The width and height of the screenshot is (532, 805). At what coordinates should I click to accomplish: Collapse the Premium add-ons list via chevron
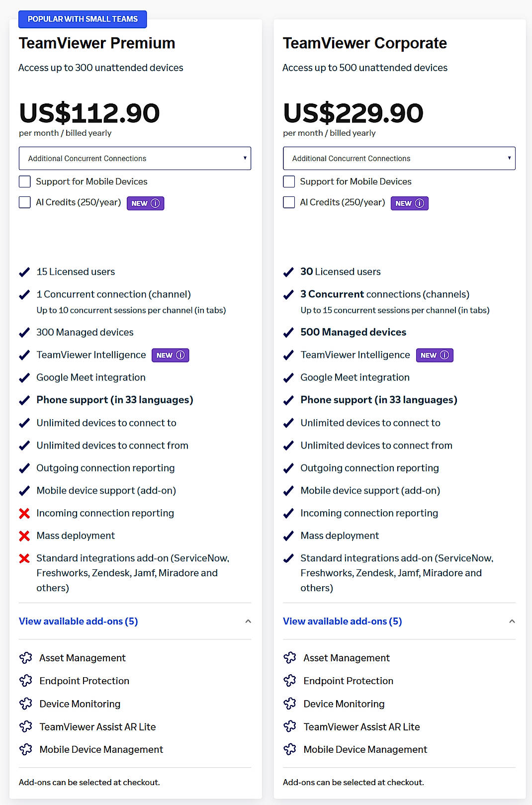pos(248,621)
